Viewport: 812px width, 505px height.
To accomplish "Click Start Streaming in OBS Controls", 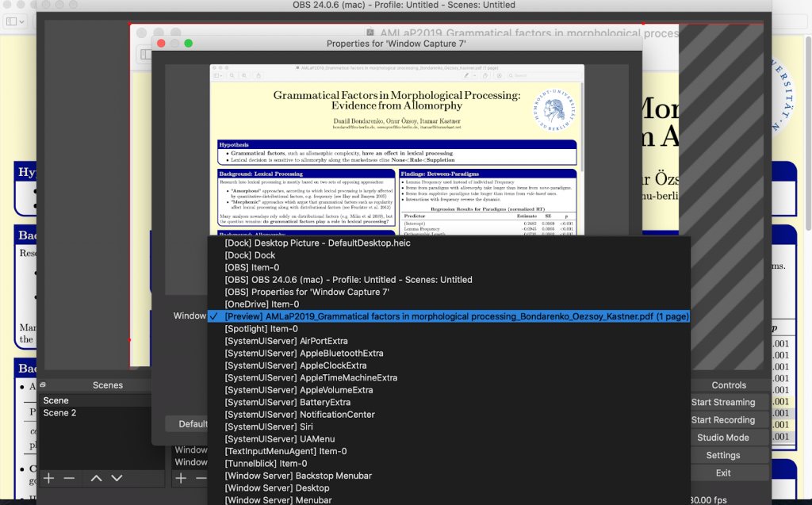I will tap(730, 403).
